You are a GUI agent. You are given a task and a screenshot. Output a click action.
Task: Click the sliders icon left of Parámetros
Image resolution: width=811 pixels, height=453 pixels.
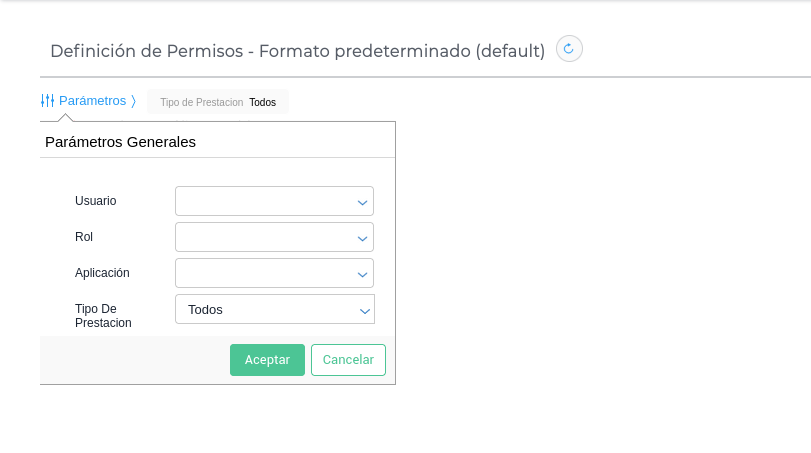(47, 101)
